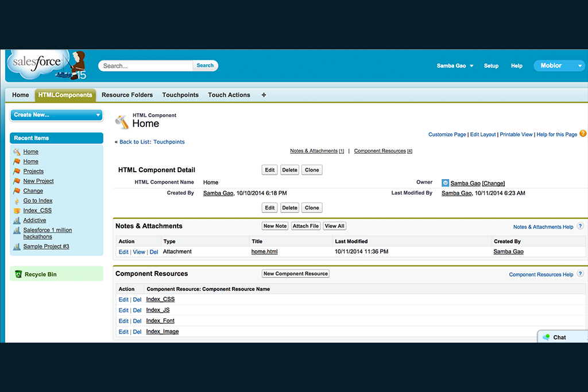
Task: Open the Touch Actions tab
Action: tap(229, 95)
